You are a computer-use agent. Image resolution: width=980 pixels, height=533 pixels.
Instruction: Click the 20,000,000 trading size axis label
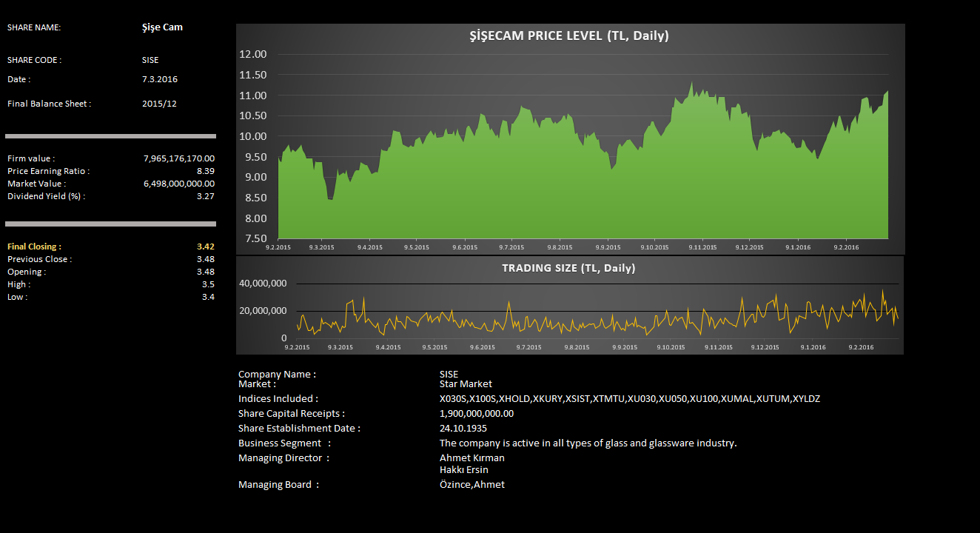(x=263, y=311)
